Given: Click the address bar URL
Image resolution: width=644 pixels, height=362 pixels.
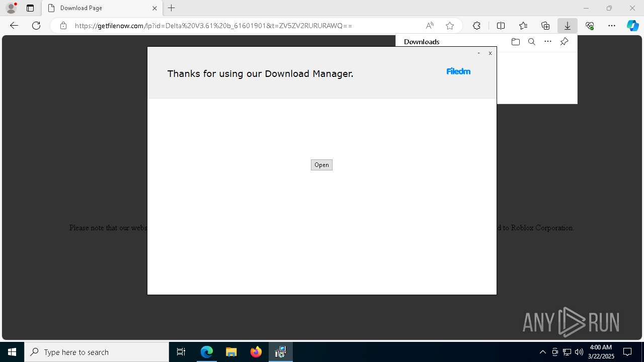Looking at the screenshot, I should pyautogui.click(x=213, y=26).
